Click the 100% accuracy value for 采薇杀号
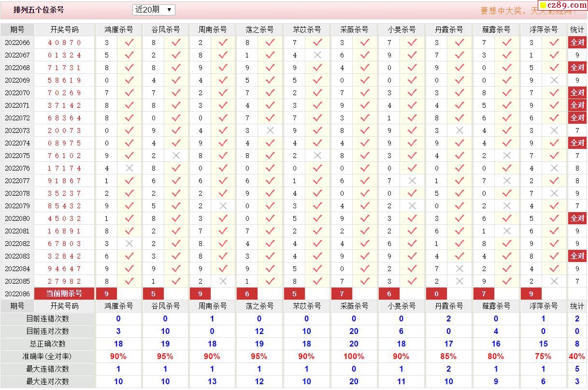Screen dimensions: 588x390 [354, 356]
